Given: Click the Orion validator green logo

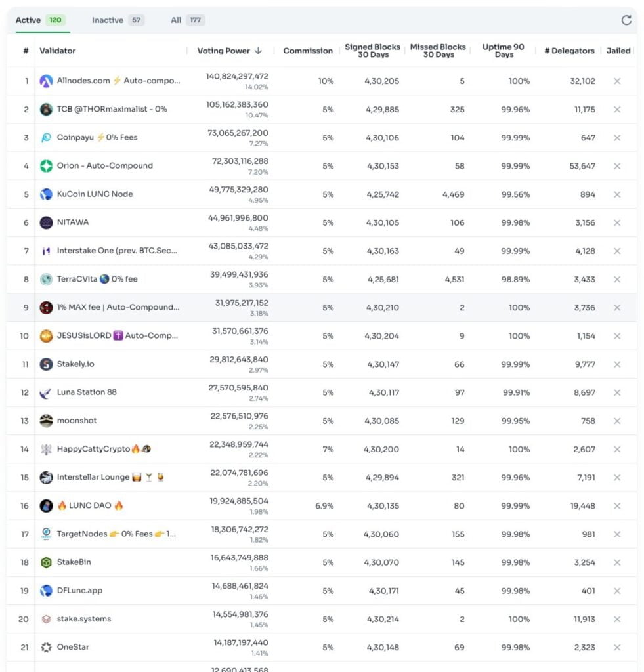Looking at the screenshot, I should tap(46, 166).
